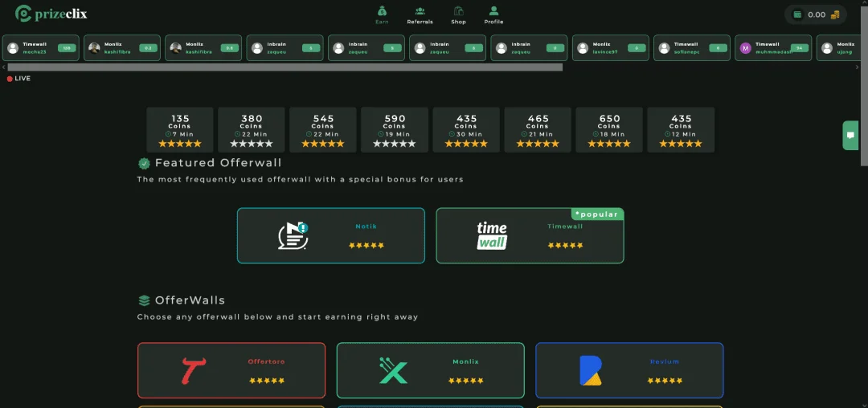Click the vertical page scrollbar thumb
The height and width of the screenshot is (408, 868).
(x=864, y=87)
